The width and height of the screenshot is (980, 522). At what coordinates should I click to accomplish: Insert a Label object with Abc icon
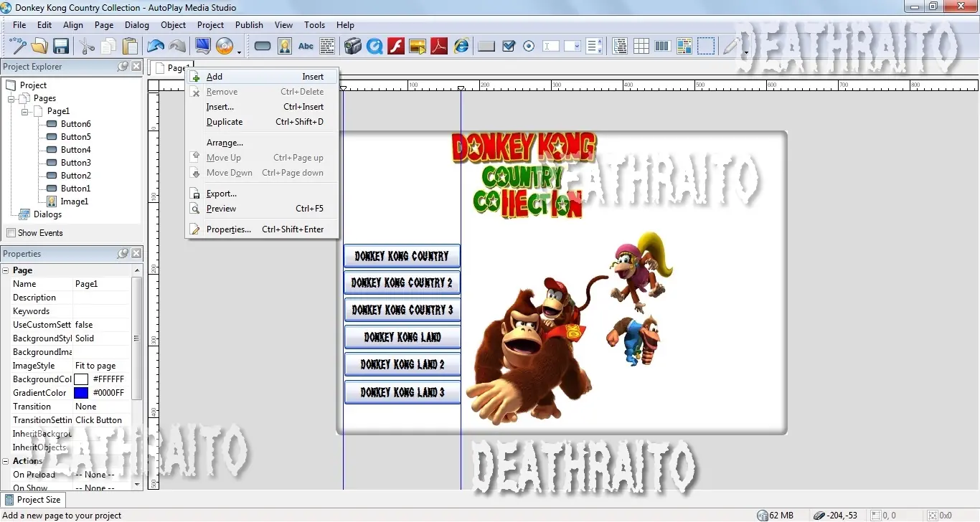[306, 47]
